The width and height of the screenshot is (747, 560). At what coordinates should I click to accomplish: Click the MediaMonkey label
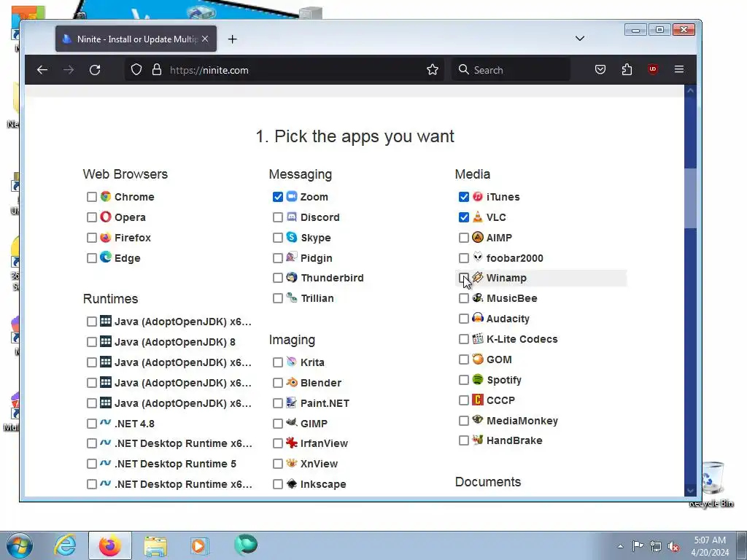click(x=522, y=421)
